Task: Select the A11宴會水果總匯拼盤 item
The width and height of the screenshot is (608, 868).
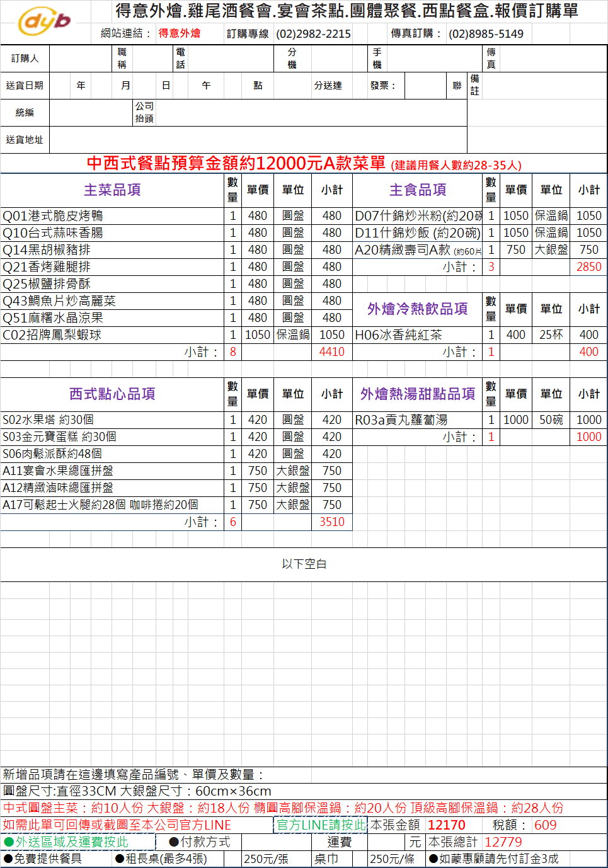Action: [113, 471]
